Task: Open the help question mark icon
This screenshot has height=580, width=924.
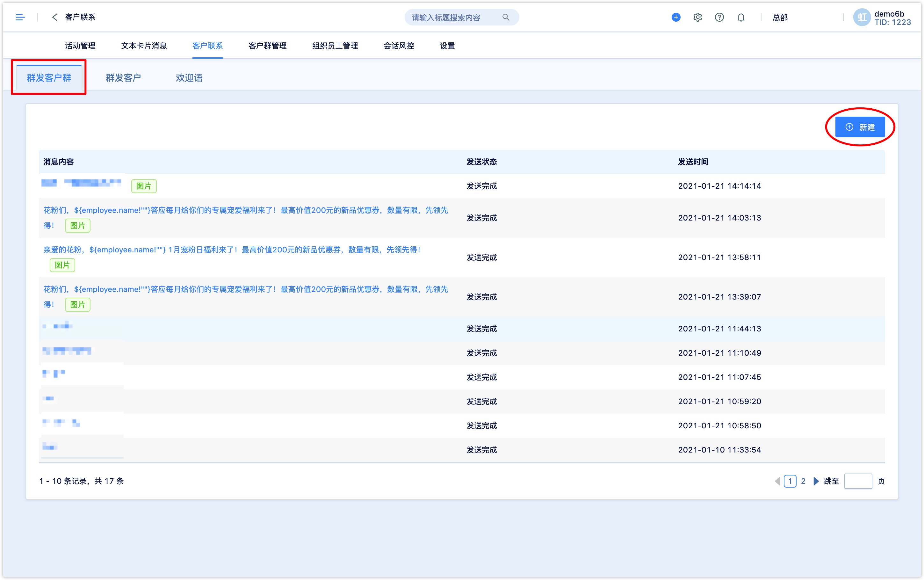Action: point(719,17)
